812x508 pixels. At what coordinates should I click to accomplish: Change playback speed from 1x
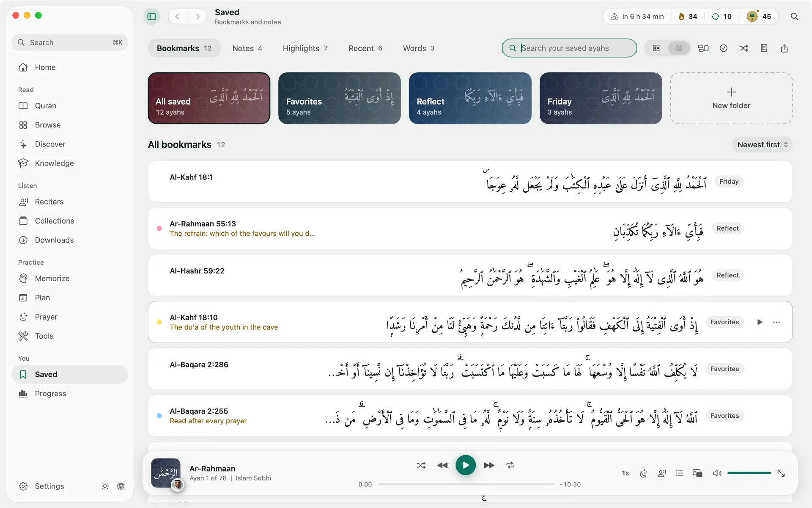pyautogui.click(x=625, y=473)
